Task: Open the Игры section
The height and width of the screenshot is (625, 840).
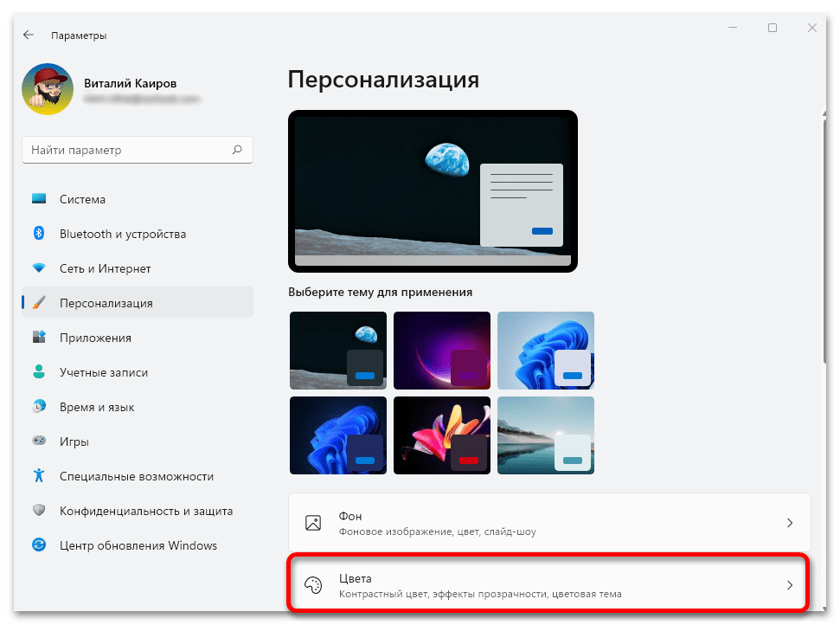Action: pyautogui.click(x=138, y=441)
